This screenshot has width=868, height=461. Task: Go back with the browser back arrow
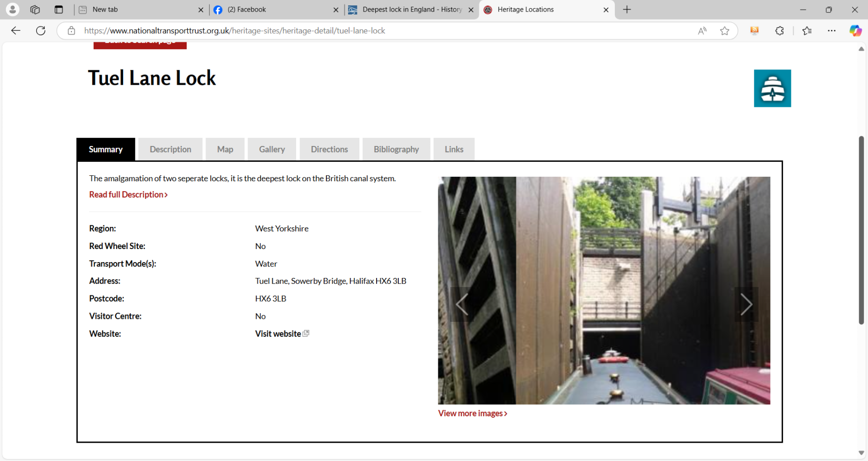(x=16, y=31)
